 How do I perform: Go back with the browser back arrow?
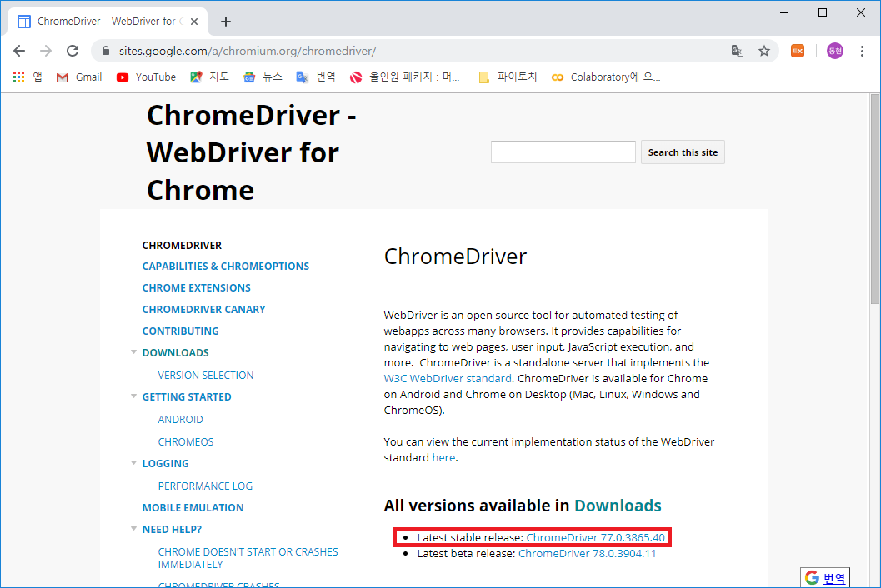tap(19, 51)
